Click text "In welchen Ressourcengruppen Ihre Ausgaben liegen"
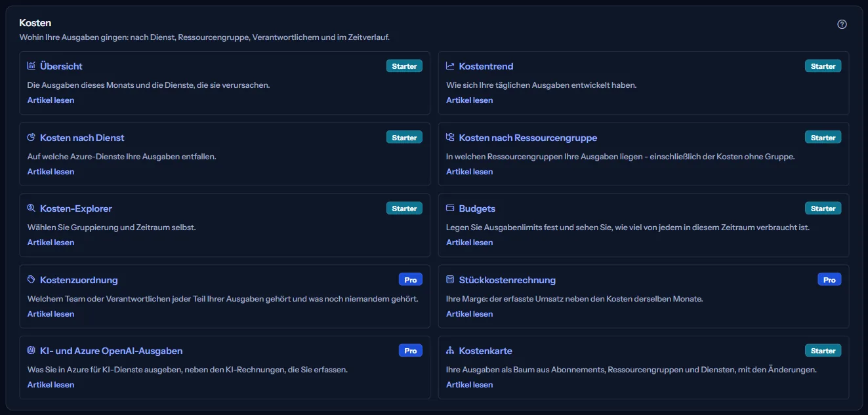868x415 pixels. pos(620,157)
